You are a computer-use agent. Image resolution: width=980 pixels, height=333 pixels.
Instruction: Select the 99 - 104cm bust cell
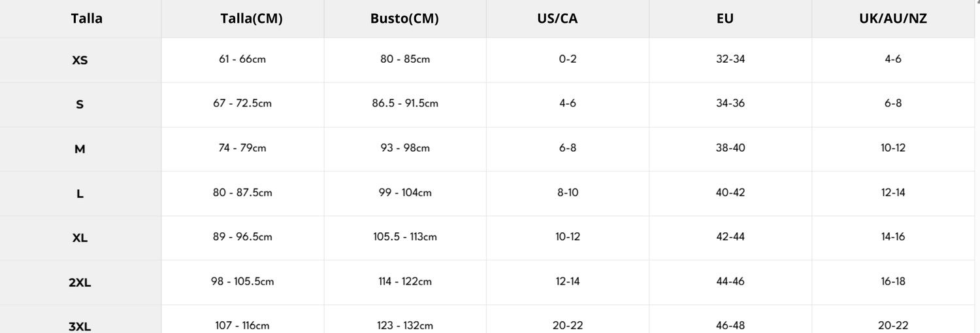coord(404,192)
